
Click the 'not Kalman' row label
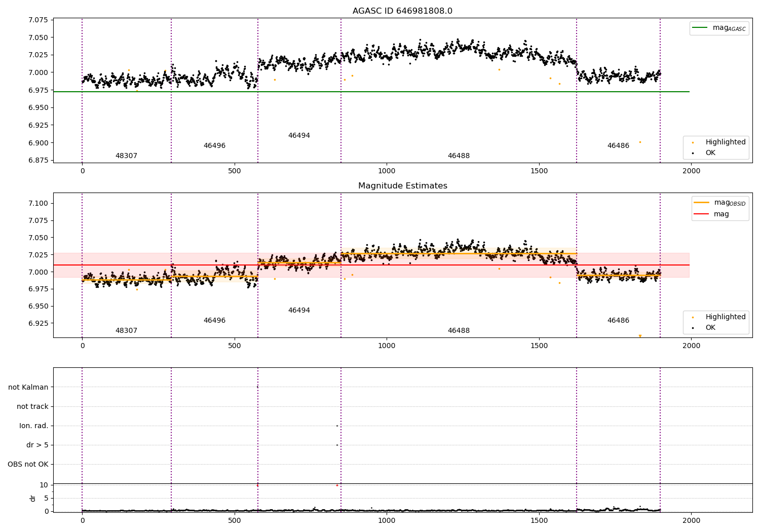[x=28, y=388]
